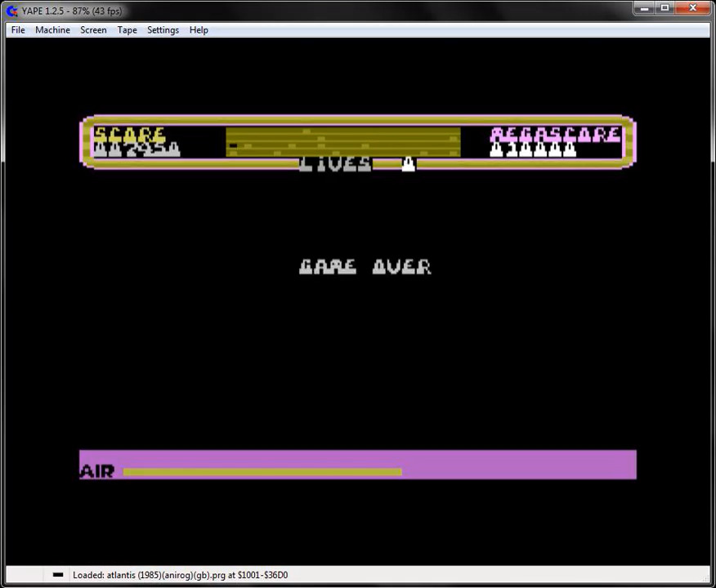
Task: Click the GAME OVER text
Action: [x=365, y=266]
